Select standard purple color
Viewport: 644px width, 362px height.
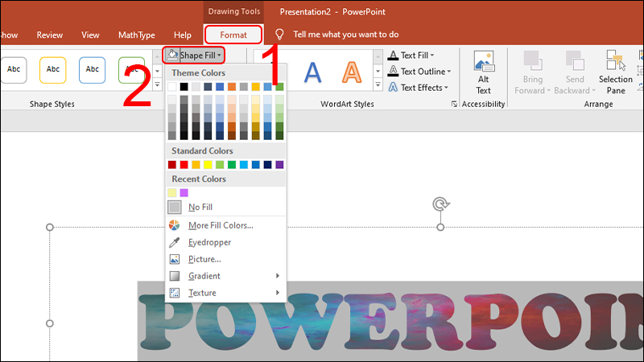click(x=279, y=165)
